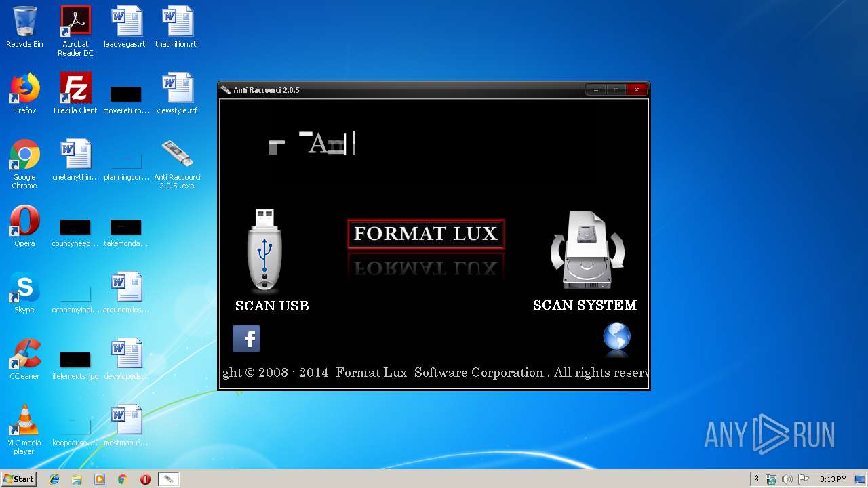Launch Chrome from the taskbar

[x=122, y=479]
